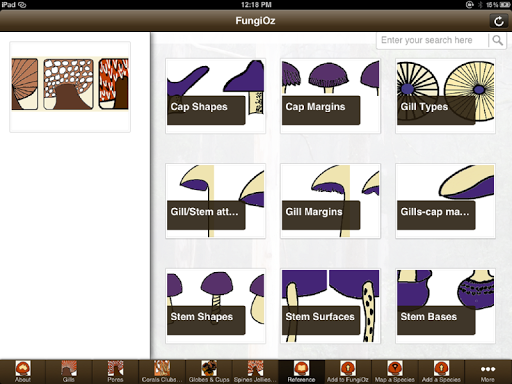Open the Add a Species tab
The height and width of the screenshot is (384, 512).
(x=441, y=372)
